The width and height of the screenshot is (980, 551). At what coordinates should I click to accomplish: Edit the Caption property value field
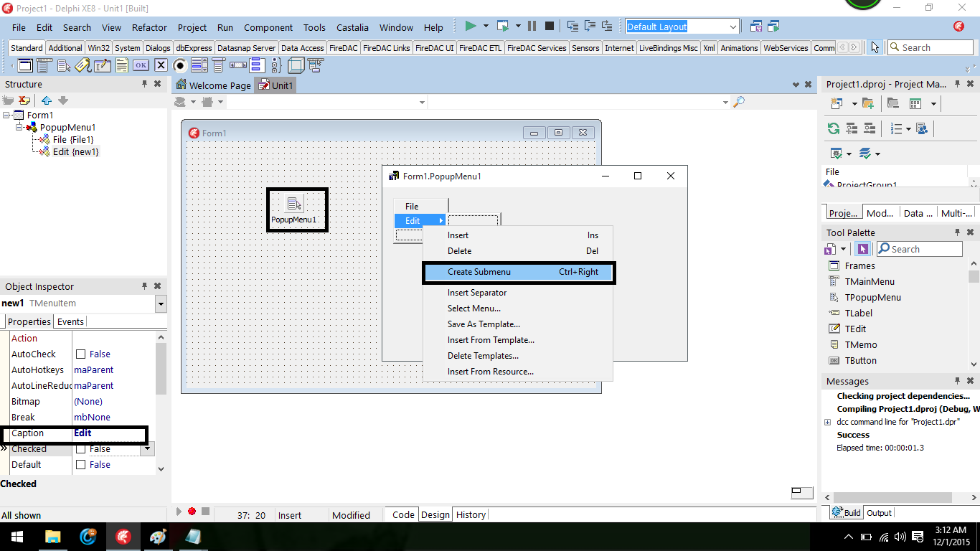111,433
